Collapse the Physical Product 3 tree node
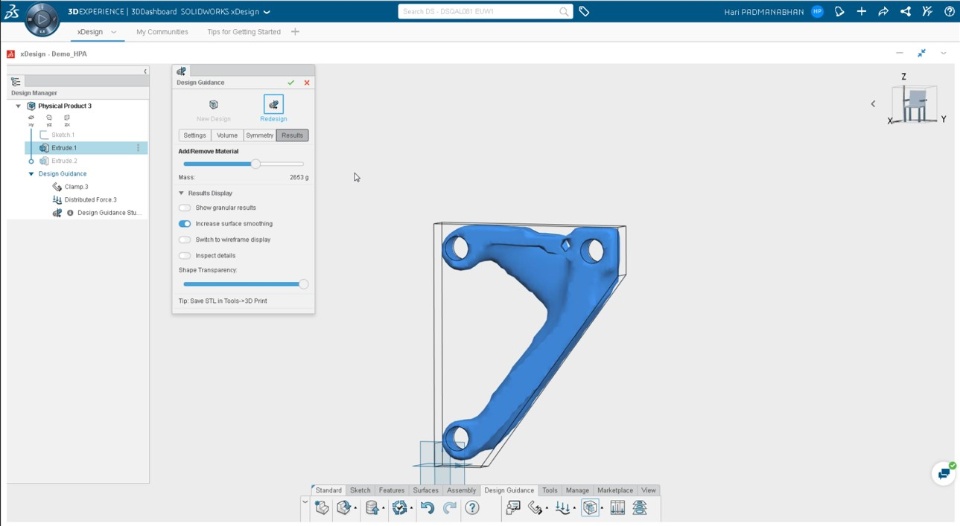 point(18,106)
